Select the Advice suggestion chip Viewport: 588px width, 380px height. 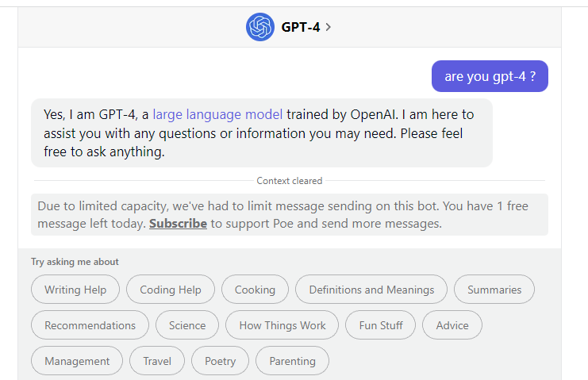pyautogui.click(x=452, y=325)
